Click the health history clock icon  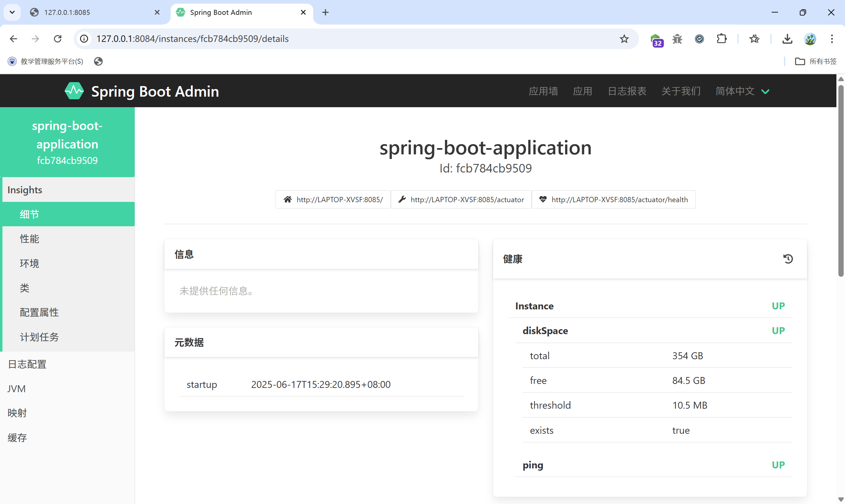click(788, 259)
